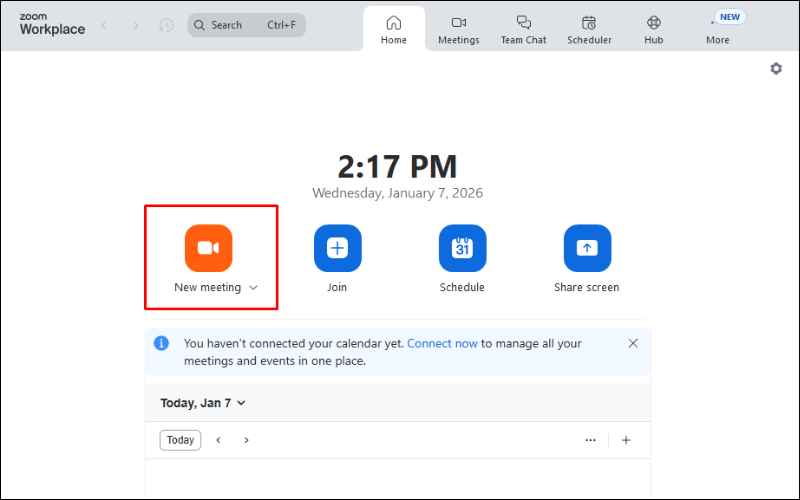
Task: Click the Connect now link
Action: tap(442, 343)
